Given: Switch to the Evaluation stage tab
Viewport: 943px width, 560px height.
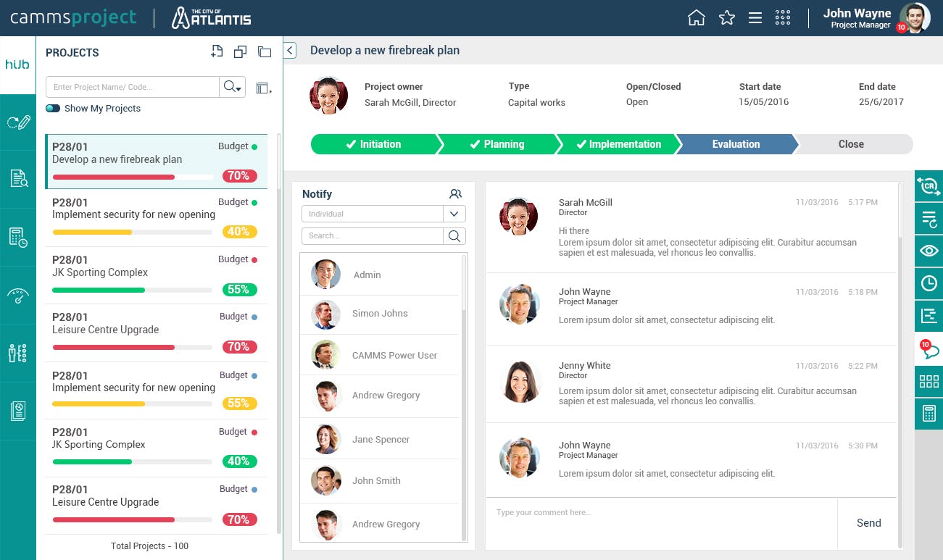Looking at the screenshot, I should point(735,144).
